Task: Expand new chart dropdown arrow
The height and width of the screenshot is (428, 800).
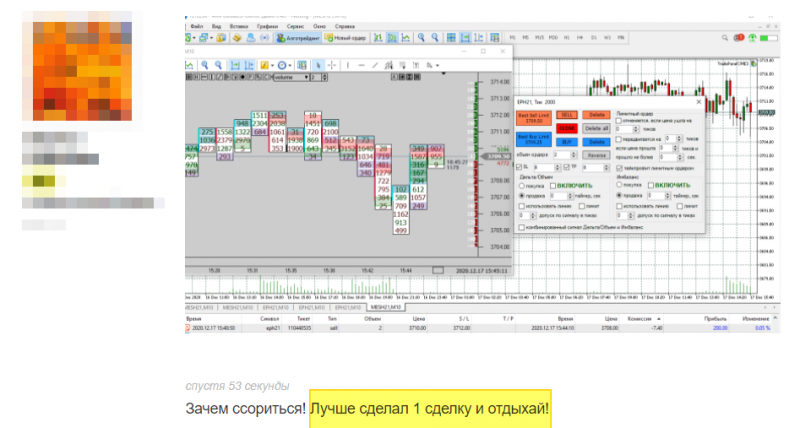Action: click(194, 38)
